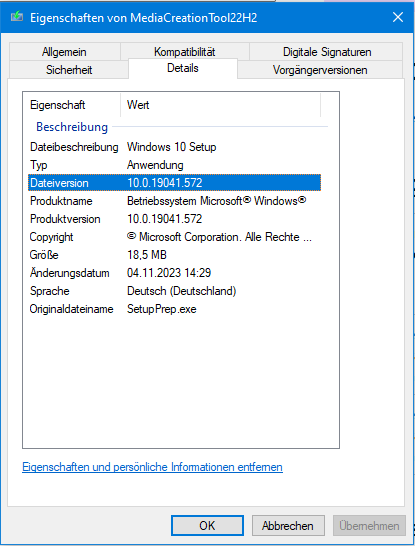Viewport: 415px width, 546px height.
Task: Click the MediaCreationTool icon in title bar
Action: point(17,17)
